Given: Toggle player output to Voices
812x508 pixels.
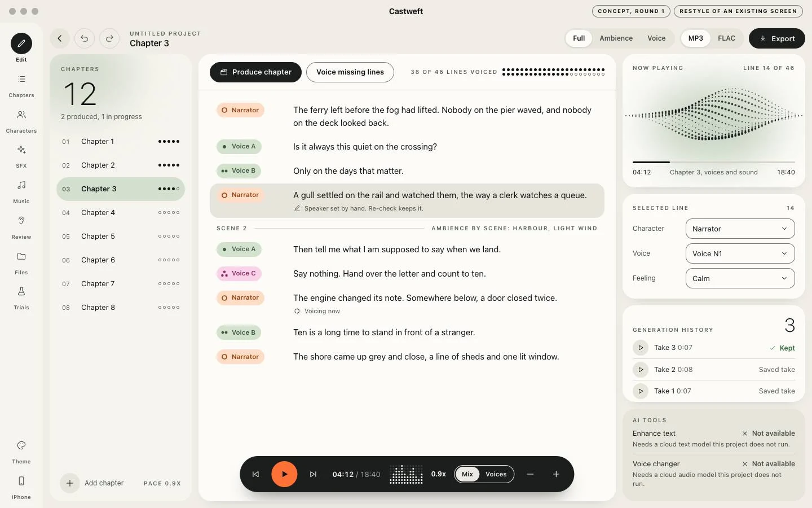Looking at the screenshot, I should click(x=496, y=474).
